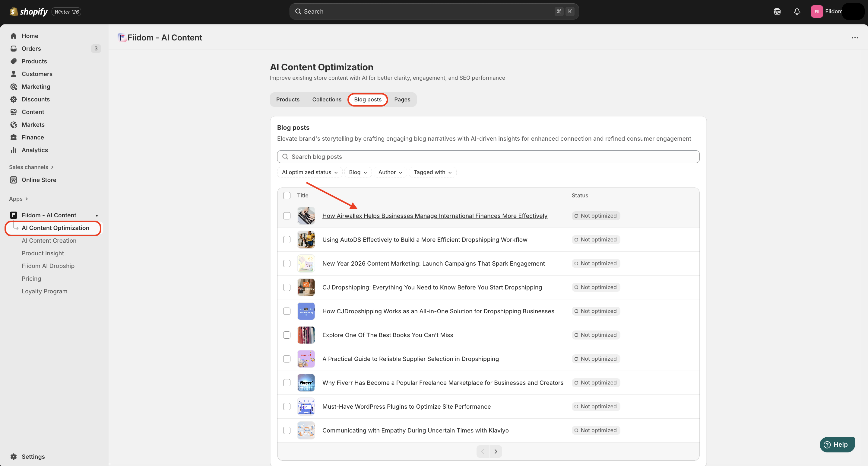Image resolution: width=868 pixels, height=466 pixels.
Task: Click the Settings gear icon
Action: 14,457
